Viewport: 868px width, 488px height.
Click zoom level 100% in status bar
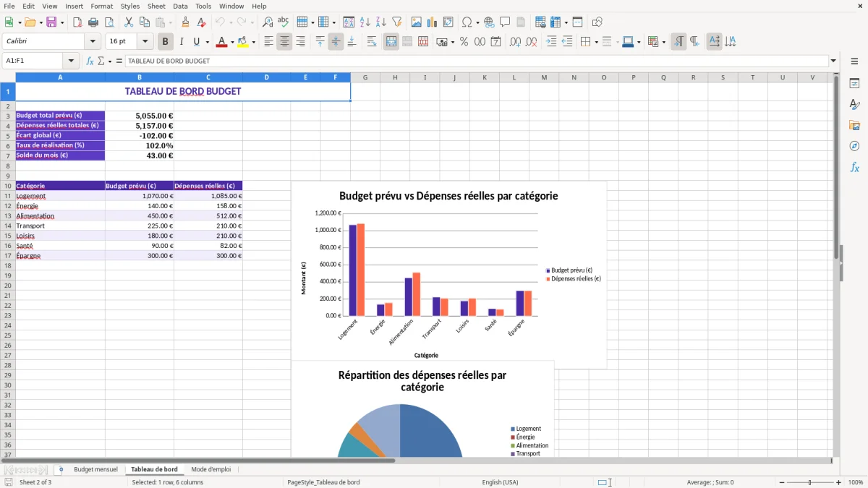(856, 482)
